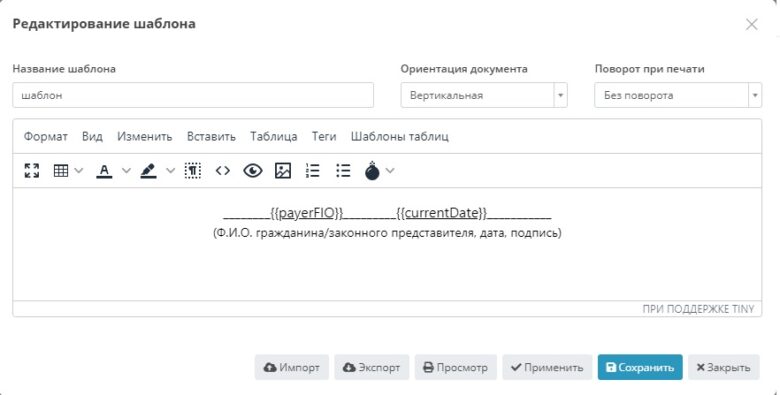The image size is (780, 395).
Task: Open the Изменить menu
Action: pos(145,136)
